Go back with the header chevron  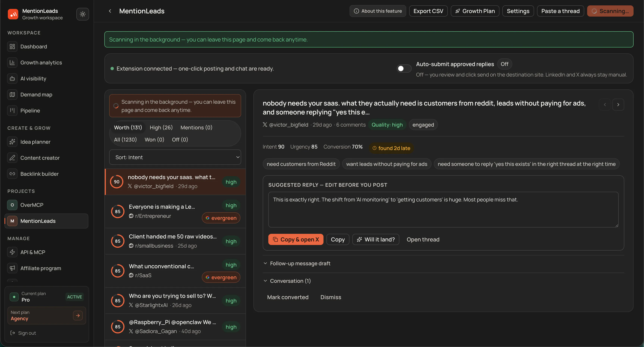pyautogui.click(x=110, y=11)
